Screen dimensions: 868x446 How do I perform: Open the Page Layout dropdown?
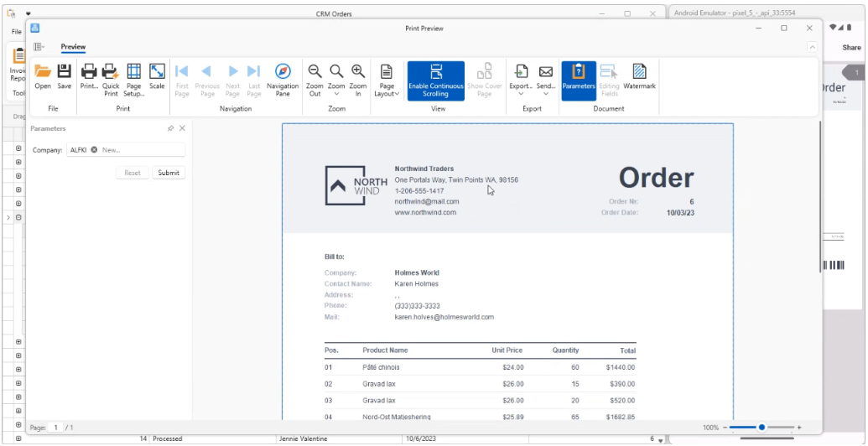pyautogui.click(x=387, y=80)
